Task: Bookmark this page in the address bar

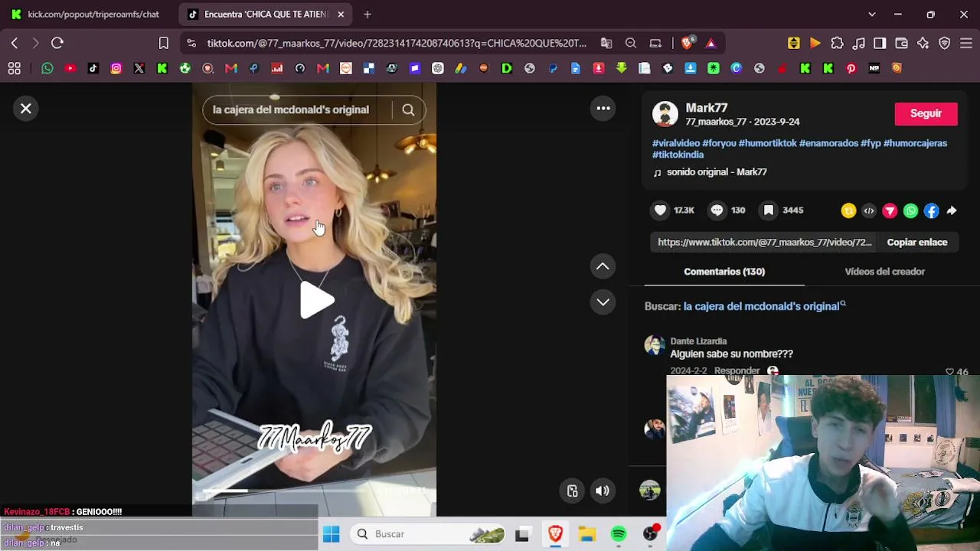Action: (x=163, y=44)
